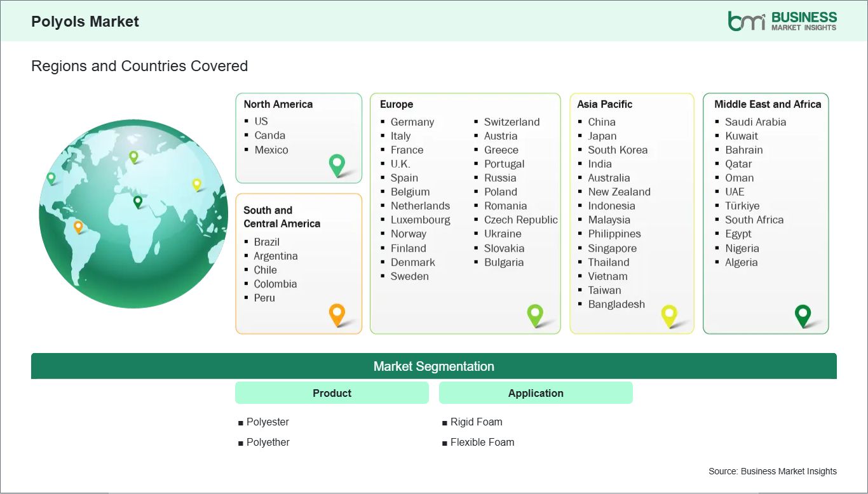
Task: Select the Rigid Foam list item
Action: 476,422
